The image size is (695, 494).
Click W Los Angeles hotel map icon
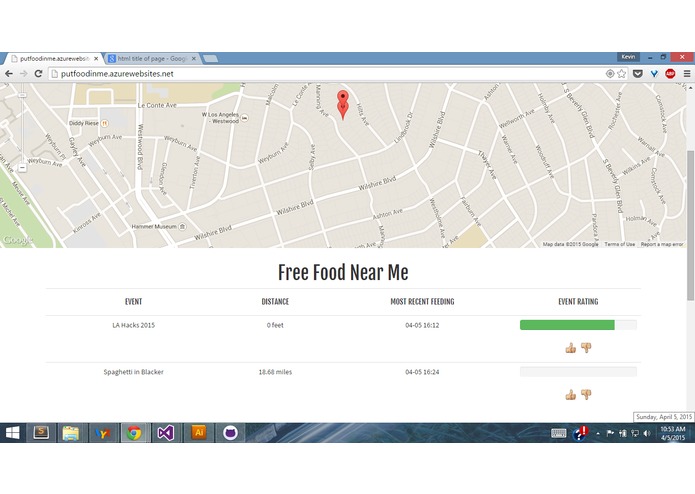(x=244, y=118)
